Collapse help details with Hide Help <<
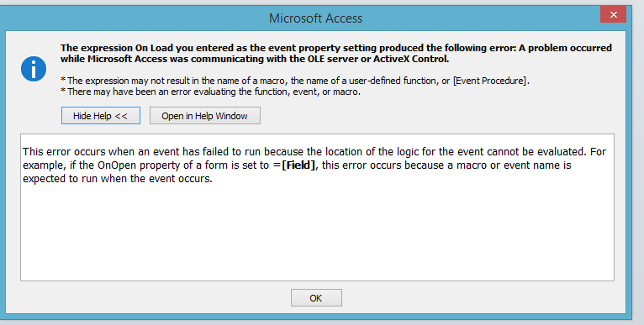The height and width of the screenshot is (325, 644). click(x=101, y=116)
